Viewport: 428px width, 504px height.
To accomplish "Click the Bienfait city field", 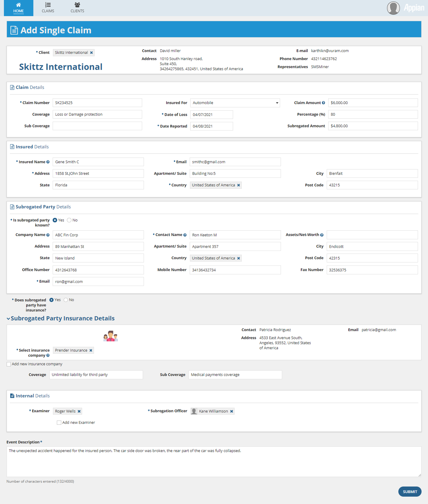I will (x=372, y=174).
